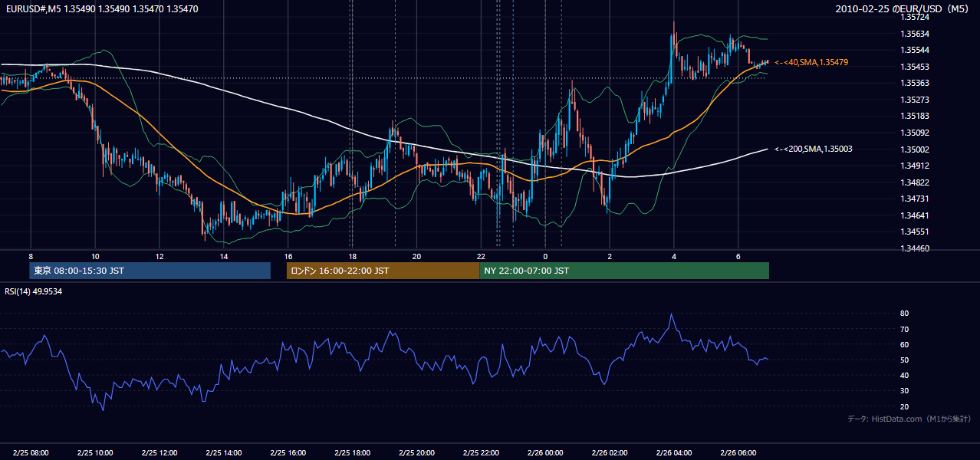Click the 2/26 04:00 time label
Screen dimensions: 980x460
click(x=674, y=453)
